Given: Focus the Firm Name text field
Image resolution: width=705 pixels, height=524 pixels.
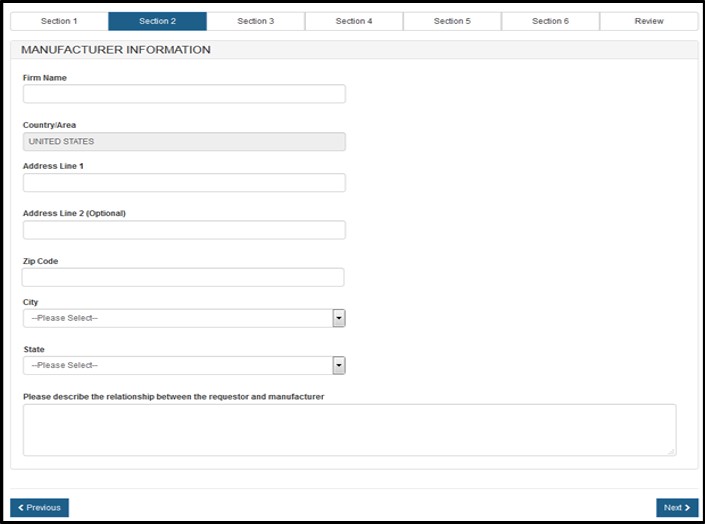Looking at the screenshot, I should pyautogui.click(x=184, y=94).
